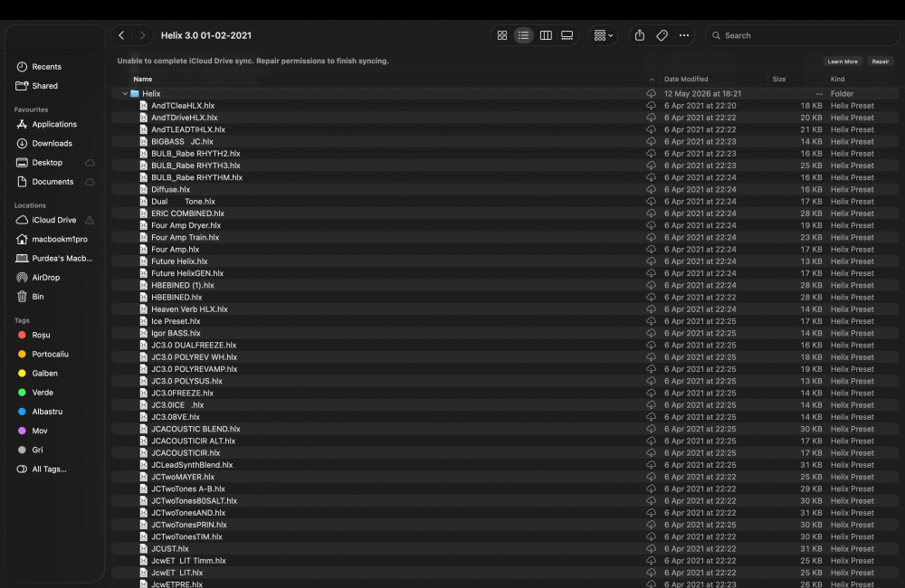Filter by the Roșu red tag

coord(41,335)
